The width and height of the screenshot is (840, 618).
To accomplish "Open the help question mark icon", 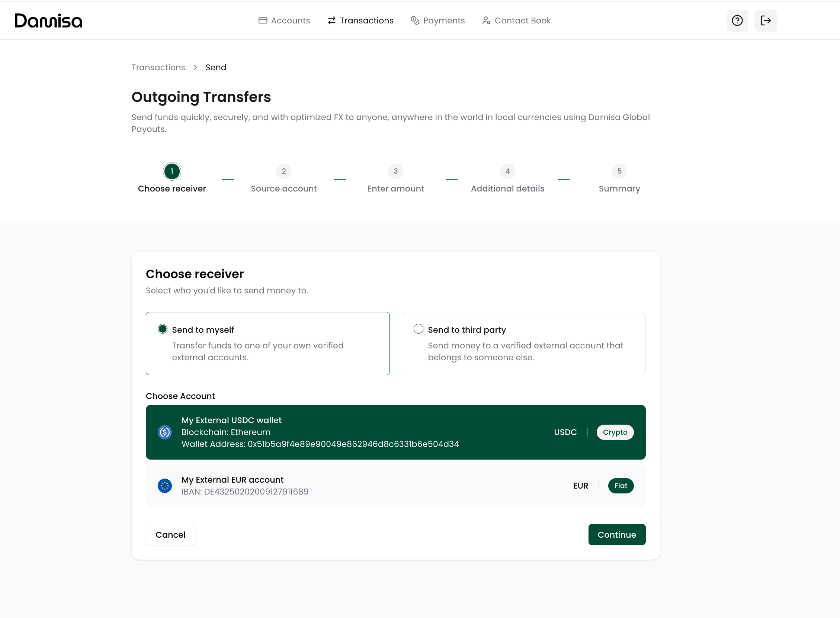I will click(x=737, y=20).
